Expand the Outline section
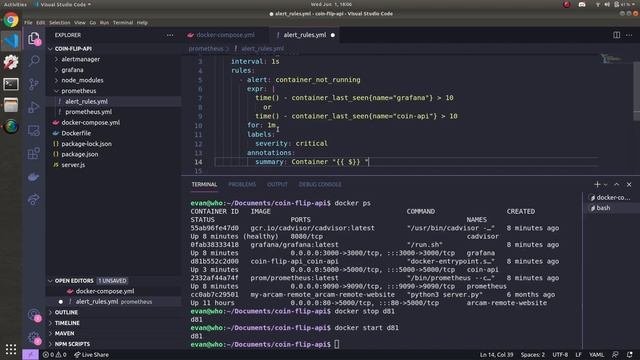 (x=66, y=312)
